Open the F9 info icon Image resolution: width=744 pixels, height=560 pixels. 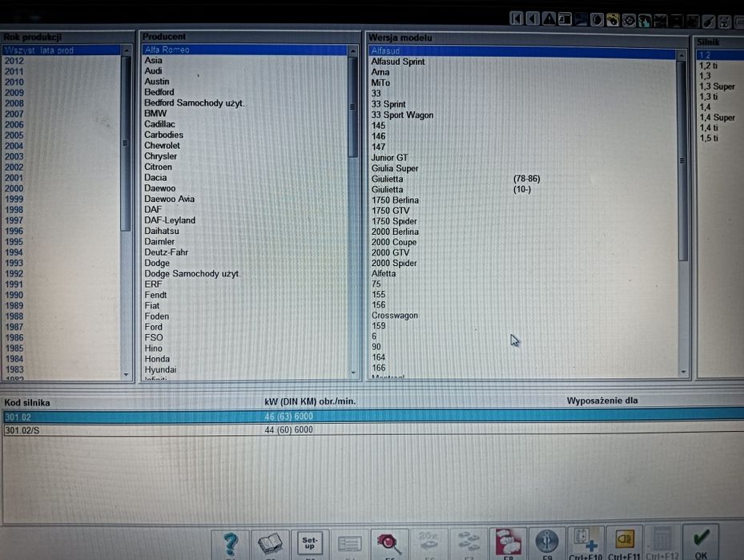[x=547, y=544]
